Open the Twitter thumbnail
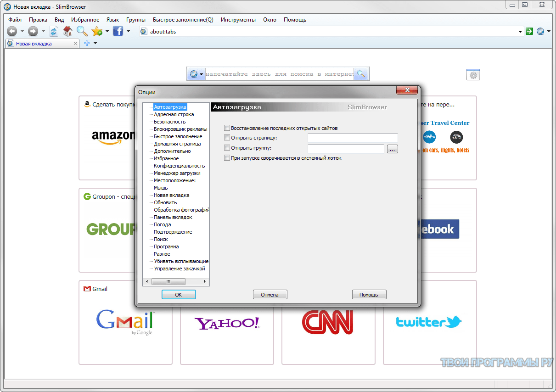The width and height of the screenshot is (556, 392). coord(429,322)
